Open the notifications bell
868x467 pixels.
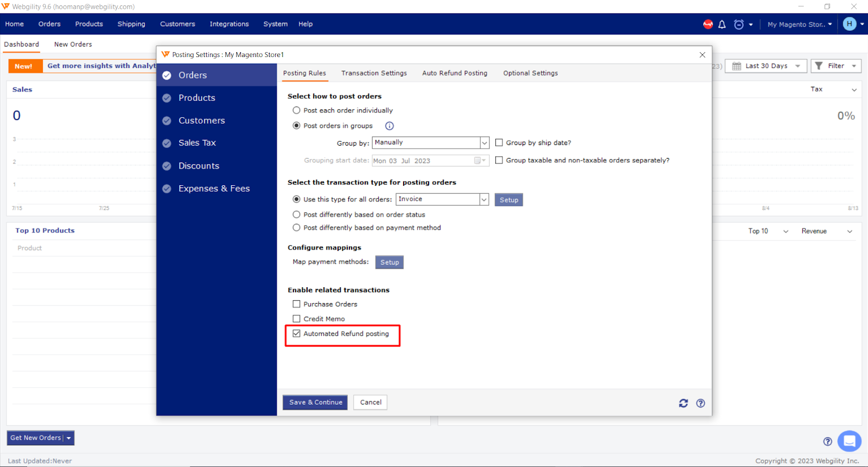(722, 24)
